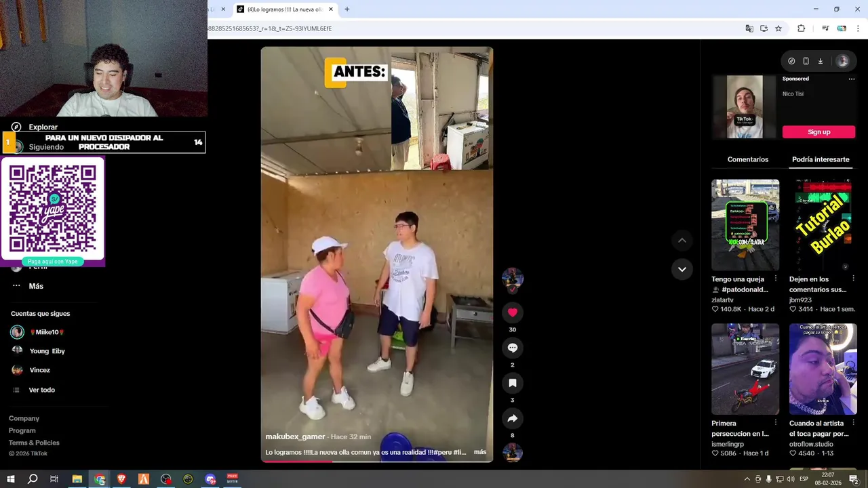This screenshot has width=868, height=488.
Task: Click Google Translate icon in address bar
Action: click(x=749, y=28)
